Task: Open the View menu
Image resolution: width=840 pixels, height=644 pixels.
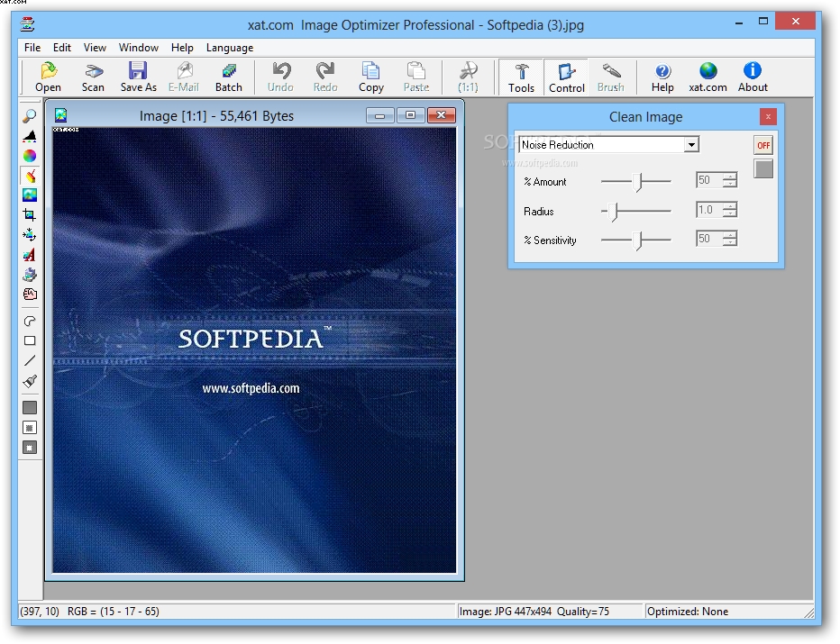Action: (x=95, y=48)
